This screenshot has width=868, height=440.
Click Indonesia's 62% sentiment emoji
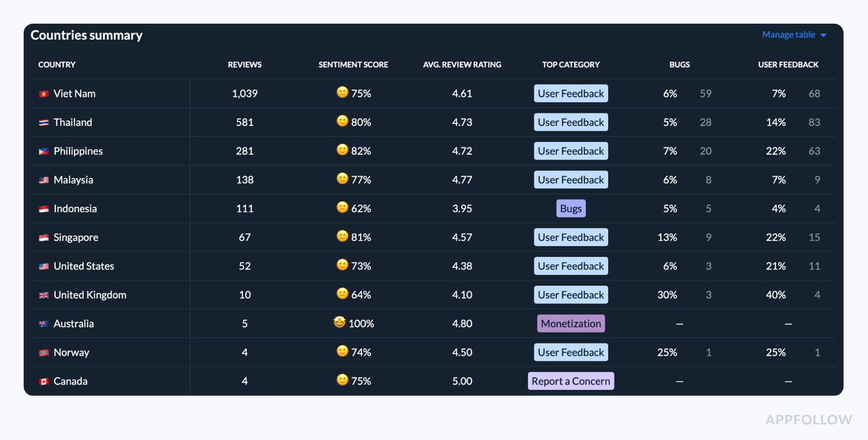(342, 208)
